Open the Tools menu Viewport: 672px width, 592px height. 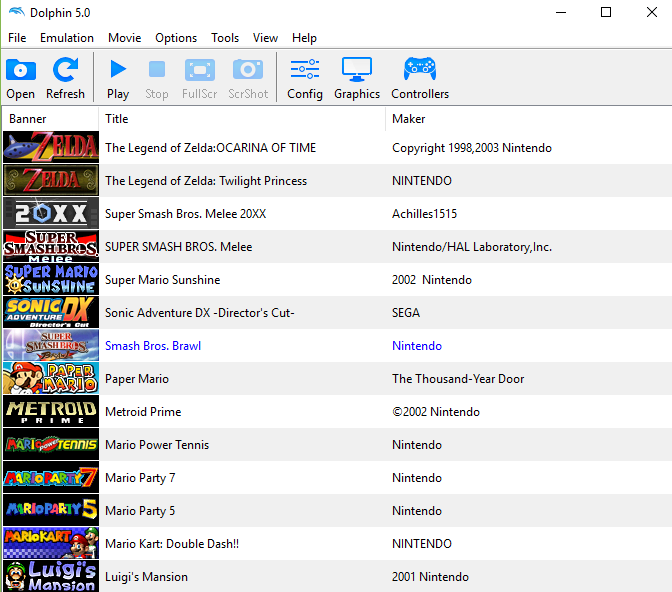click(x=225, y=38)
